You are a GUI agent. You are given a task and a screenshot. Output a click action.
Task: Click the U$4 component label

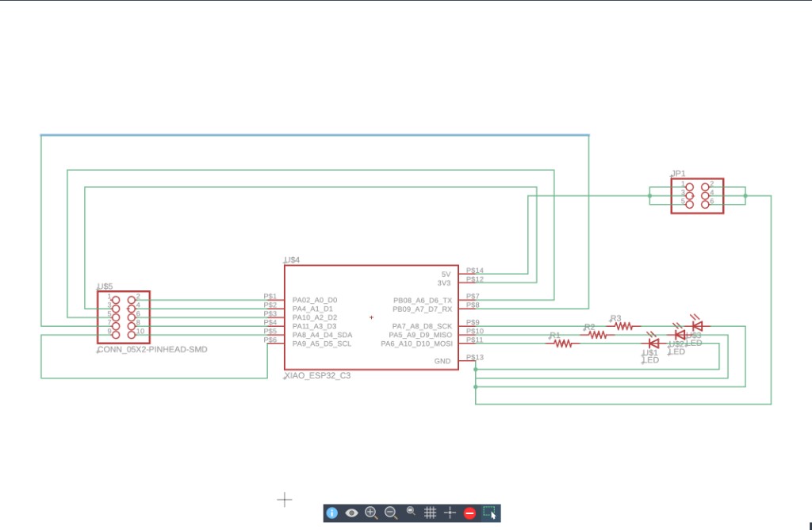coord(292,260)
